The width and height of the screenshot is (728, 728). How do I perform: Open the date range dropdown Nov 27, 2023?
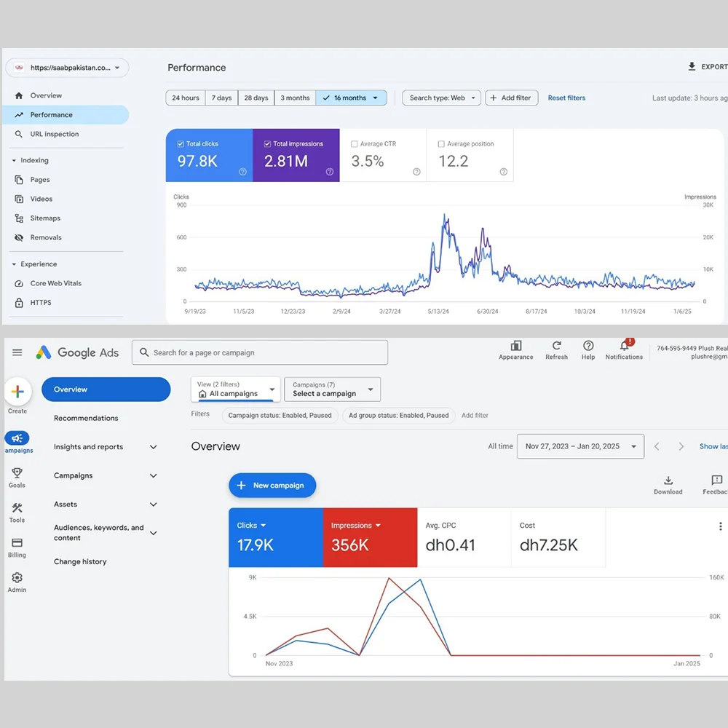(580, 446)
